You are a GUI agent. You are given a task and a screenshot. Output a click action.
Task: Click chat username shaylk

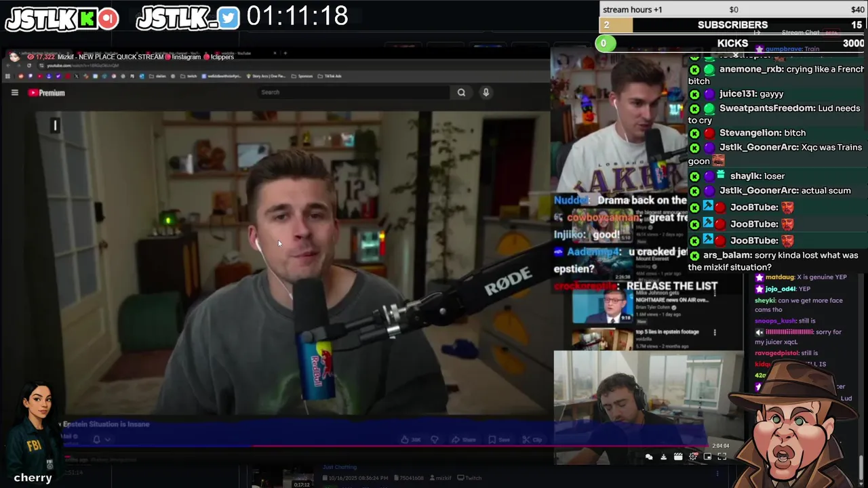[746, 176]
